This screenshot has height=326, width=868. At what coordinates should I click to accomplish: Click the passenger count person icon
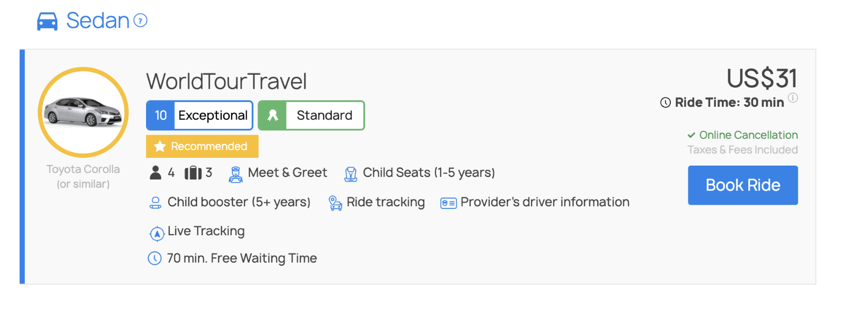coord(155,173)
